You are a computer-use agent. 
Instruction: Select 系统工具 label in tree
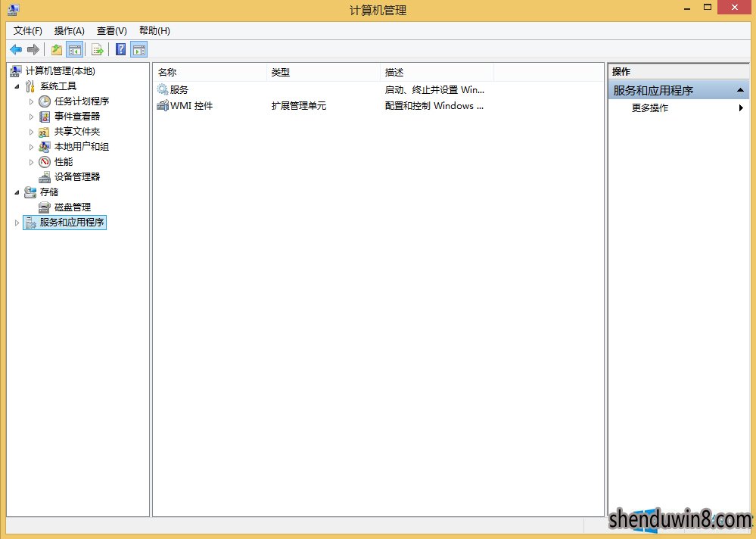(x=58, y=86)
